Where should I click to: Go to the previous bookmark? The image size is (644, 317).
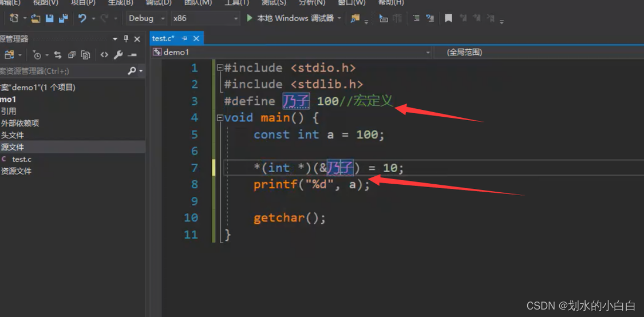(x=463, y=18)
